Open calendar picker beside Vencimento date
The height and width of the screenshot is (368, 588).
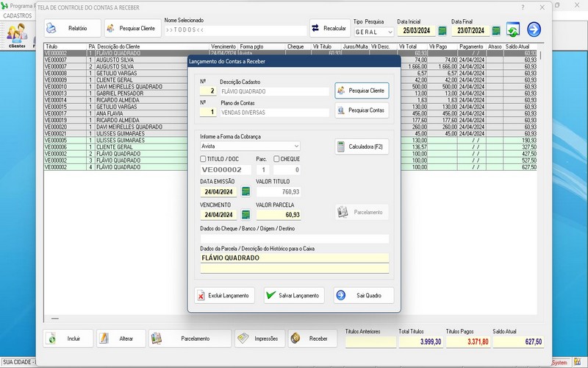pos(245,215)
